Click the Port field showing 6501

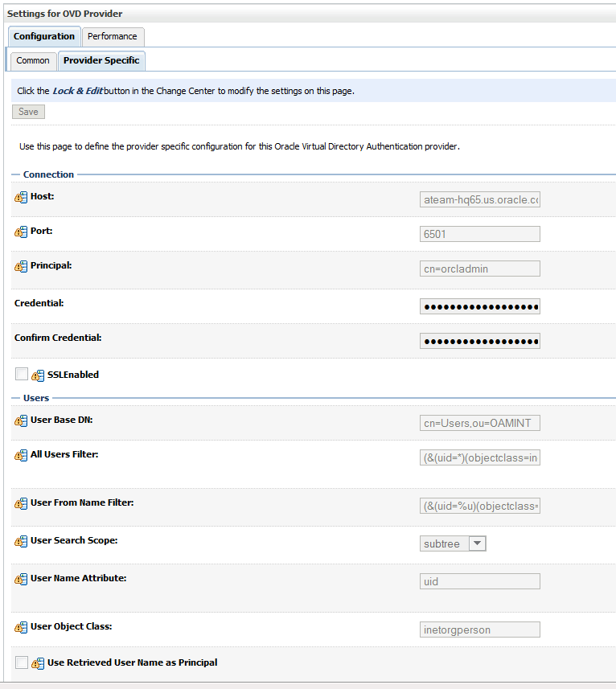pos(480,234)
